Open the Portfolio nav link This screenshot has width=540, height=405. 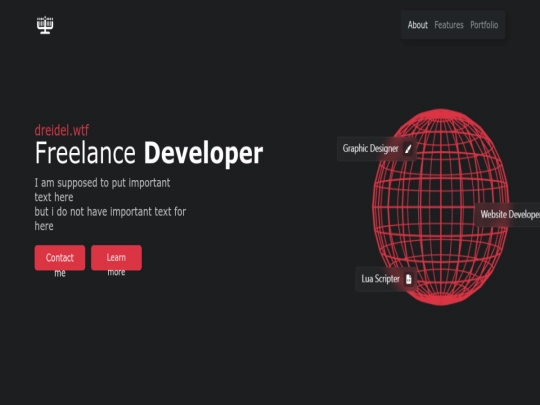click(x=484, y=25)
